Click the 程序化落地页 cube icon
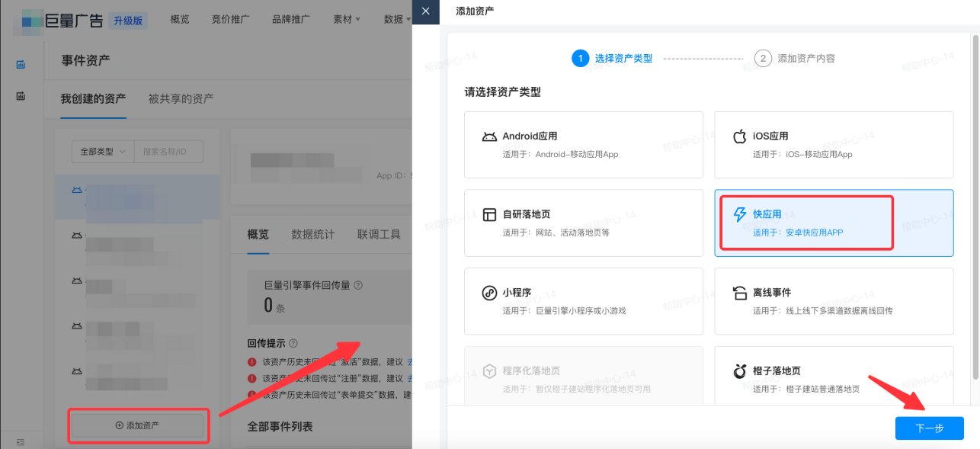 pyautogui.click(x=489, y=371)
